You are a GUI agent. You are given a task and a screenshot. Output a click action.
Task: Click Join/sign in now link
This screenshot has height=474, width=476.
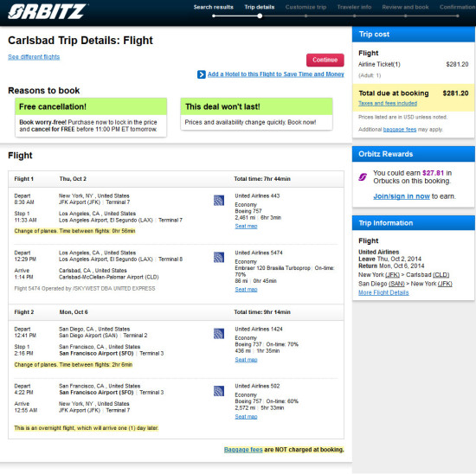tap(402, 196)
